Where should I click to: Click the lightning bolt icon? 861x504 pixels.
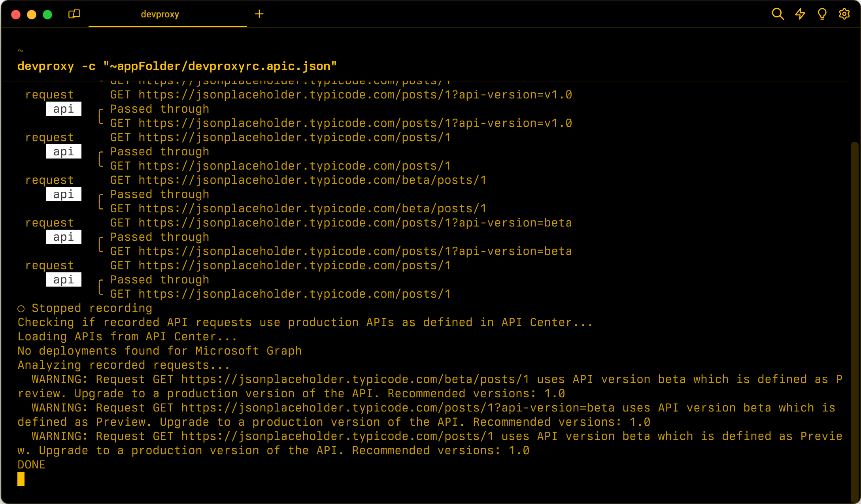(800, 14)
